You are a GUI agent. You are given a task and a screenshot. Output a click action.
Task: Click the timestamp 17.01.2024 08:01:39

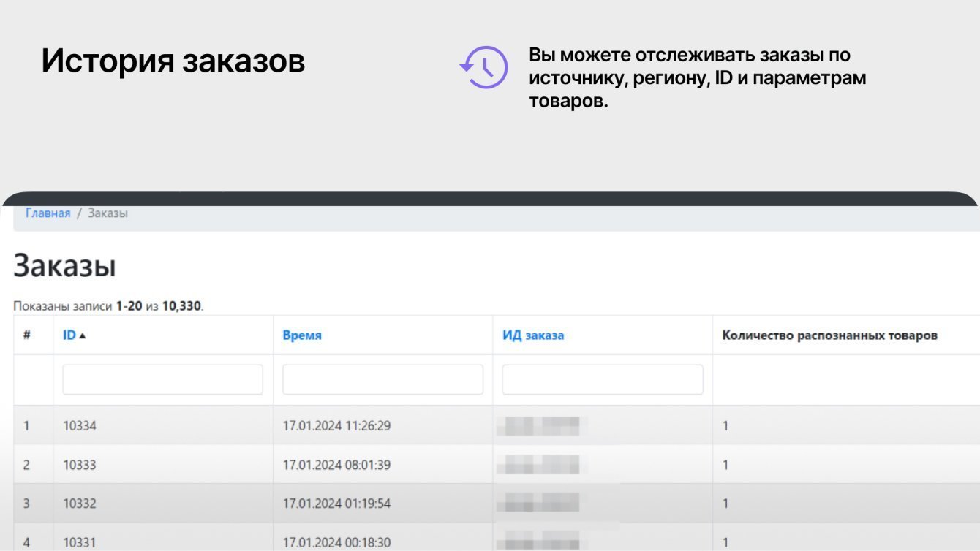[x=336, y=465]
